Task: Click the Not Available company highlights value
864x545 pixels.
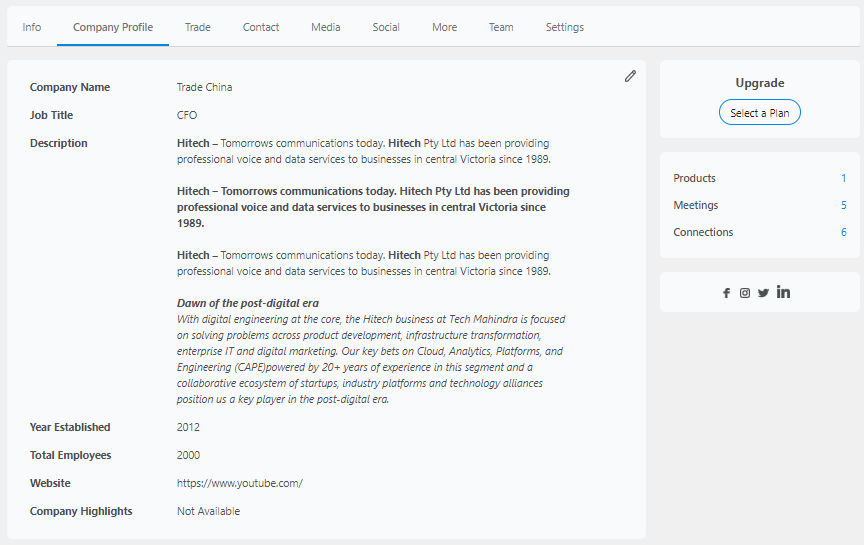Action: click(208, 511)
